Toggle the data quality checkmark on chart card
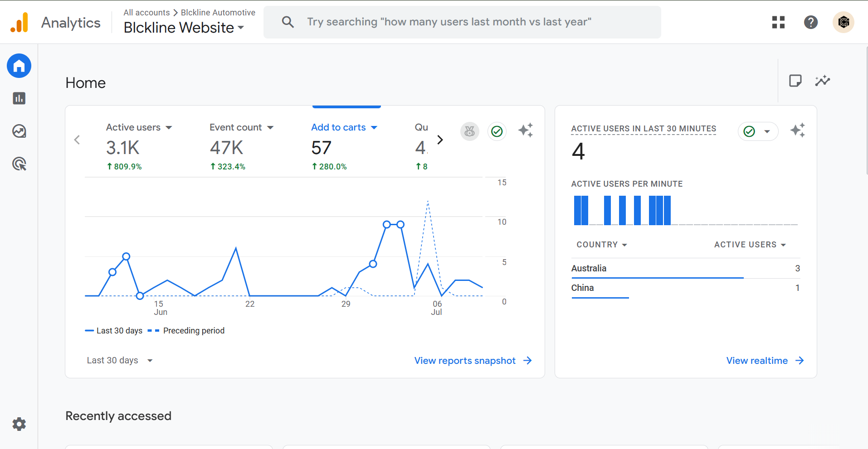This screenshot has width=868, height=449. click(x=497, y=131)
